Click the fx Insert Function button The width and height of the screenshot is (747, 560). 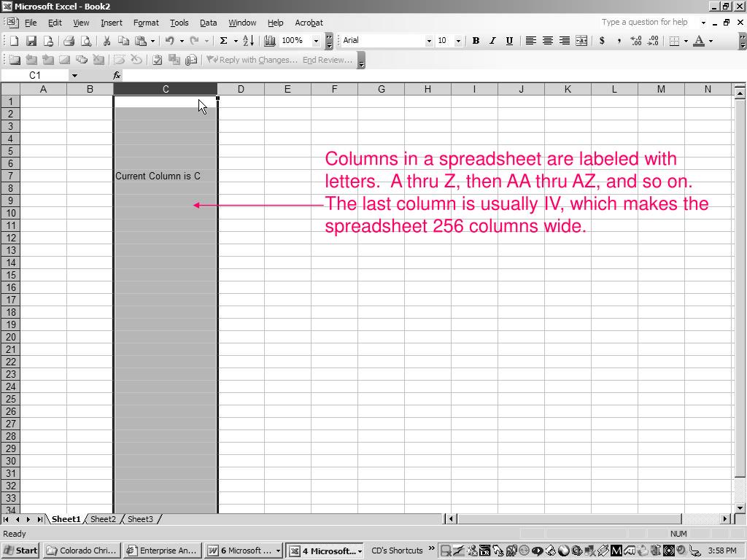[117, 75]
